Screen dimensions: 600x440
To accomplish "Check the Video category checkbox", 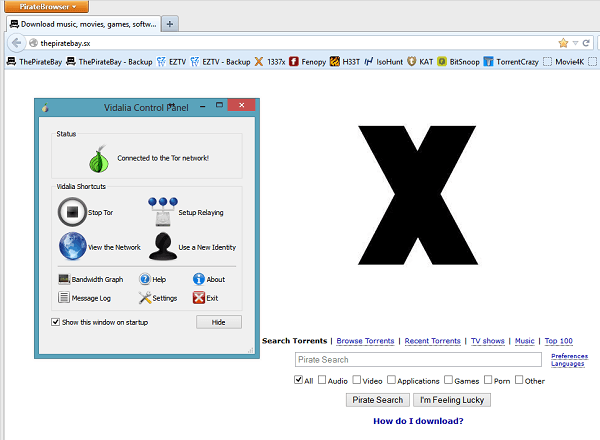I will click(x=357, y=380).
